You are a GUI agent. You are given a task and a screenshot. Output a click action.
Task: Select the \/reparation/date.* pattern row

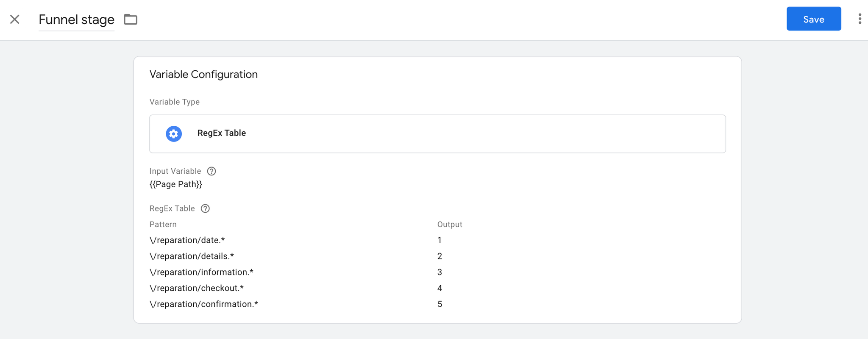187,240
